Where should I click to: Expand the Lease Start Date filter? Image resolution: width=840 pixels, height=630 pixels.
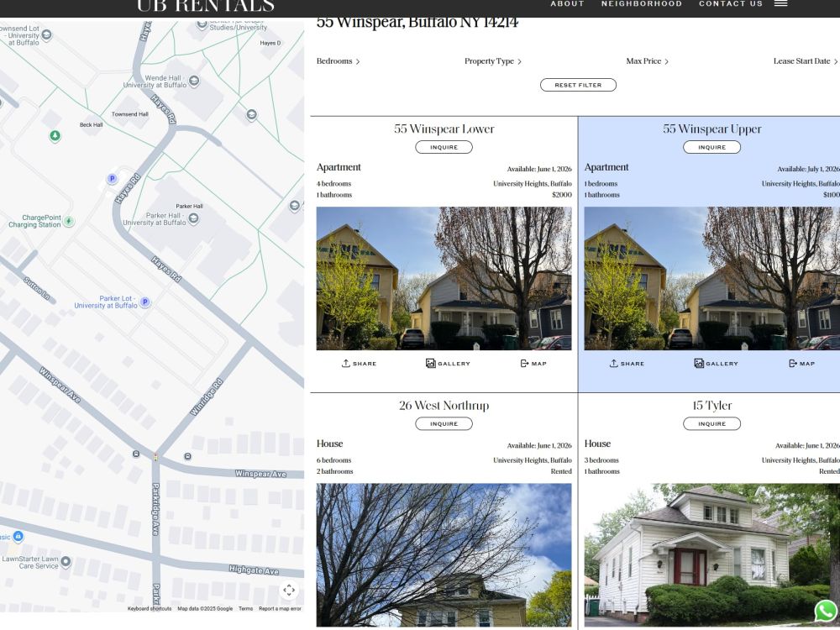pos(806,61)
